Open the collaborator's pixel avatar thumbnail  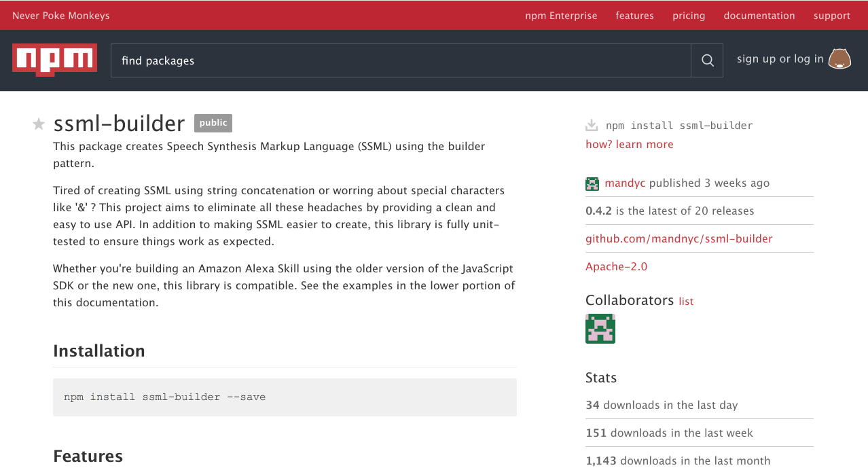[x=600, y=329]
